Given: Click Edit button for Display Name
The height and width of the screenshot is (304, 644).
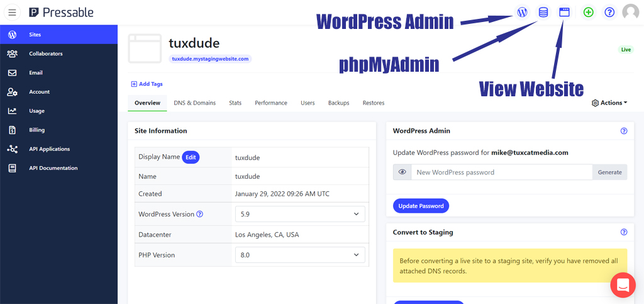Looking at the screenshot, I should click(191, 157).
